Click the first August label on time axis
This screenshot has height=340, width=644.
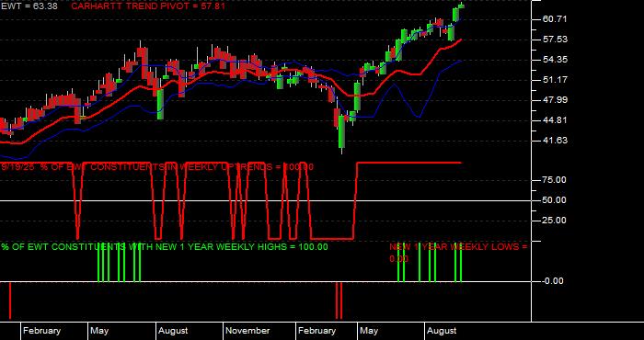[x=173, y=331]
